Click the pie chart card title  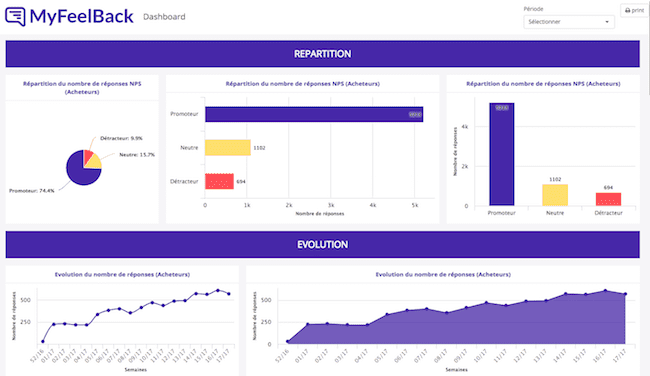[82, 87]
